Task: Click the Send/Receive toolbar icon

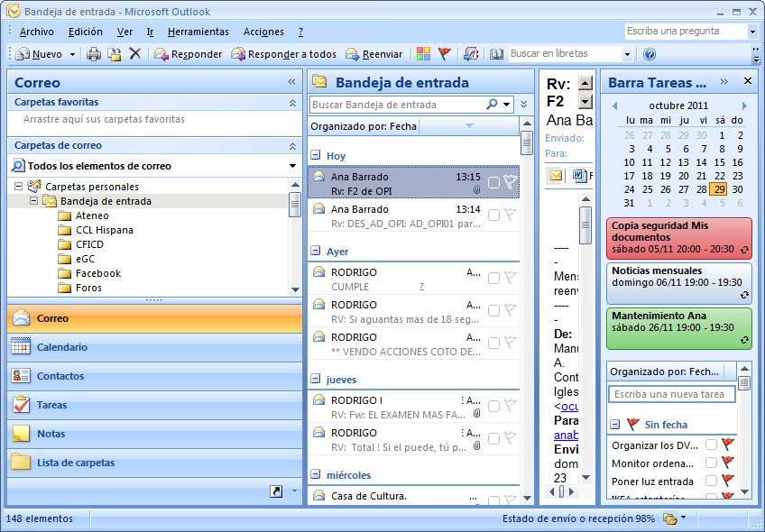Action: [x=471, y=53]
